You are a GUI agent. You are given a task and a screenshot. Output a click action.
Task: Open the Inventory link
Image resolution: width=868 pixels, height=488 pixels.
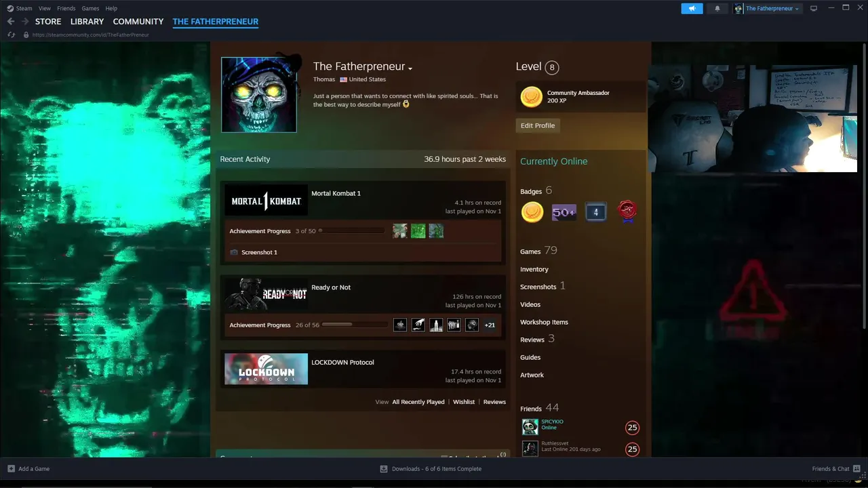(534, 269)
